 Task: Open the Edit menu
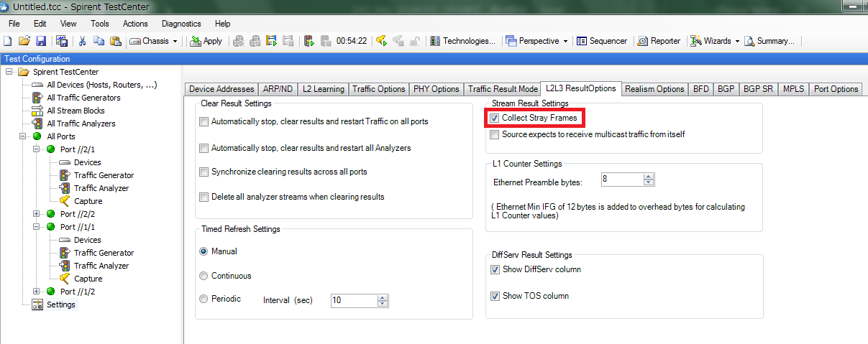coord(40,24)
